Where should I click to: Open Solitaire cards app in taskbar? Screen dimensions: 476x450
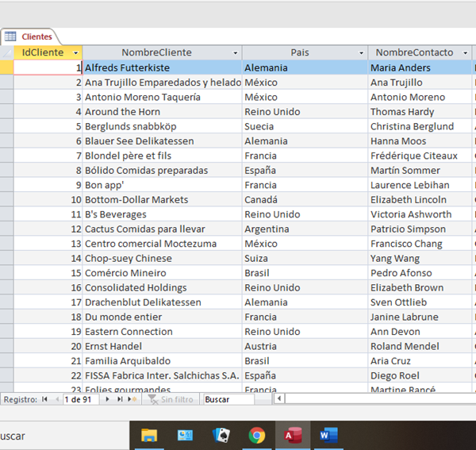pos(221,435)
